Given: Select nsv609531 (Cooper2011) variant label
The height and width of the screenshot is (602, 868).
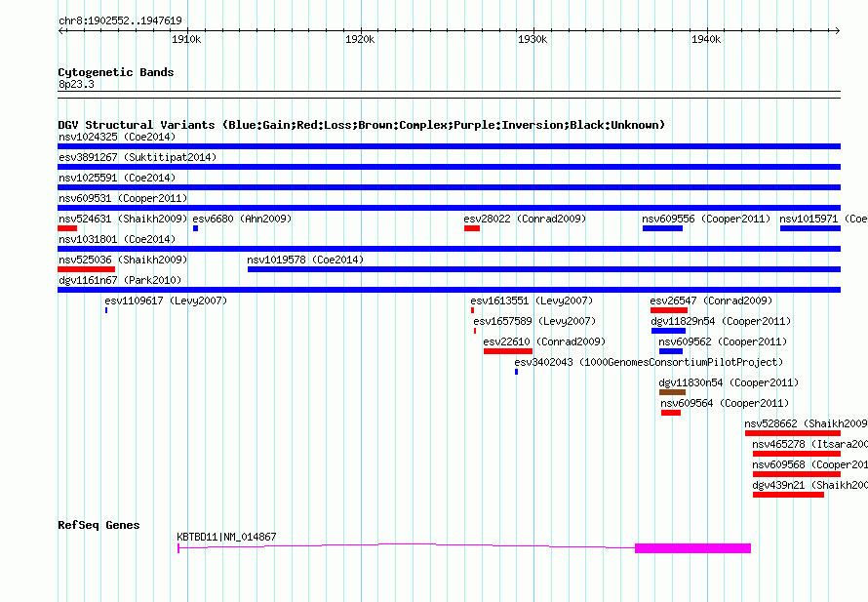Looking at the screenshot, I should click(123, 198).
